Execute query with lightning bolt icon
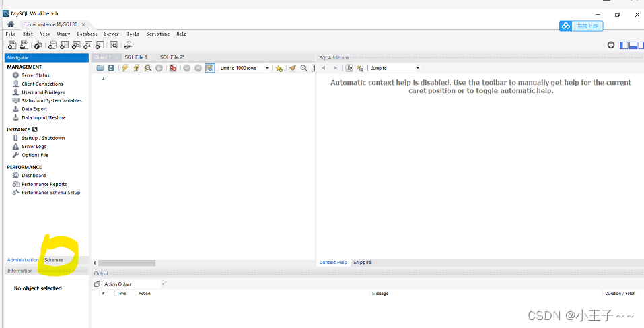The width and height of the screenshot is (644, 328). (125, 68)
